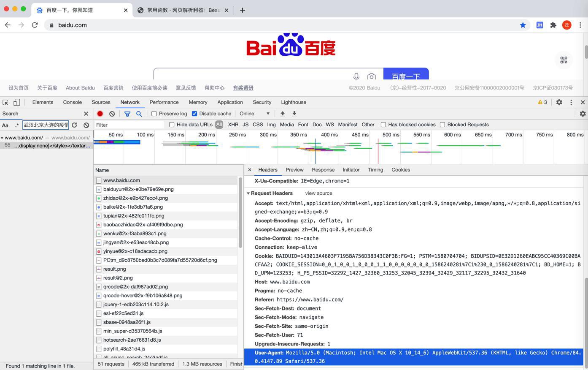This screenshot has width=588, height=370.
Task: Close the DevTools panel
Action: click(x=583, y=102)
